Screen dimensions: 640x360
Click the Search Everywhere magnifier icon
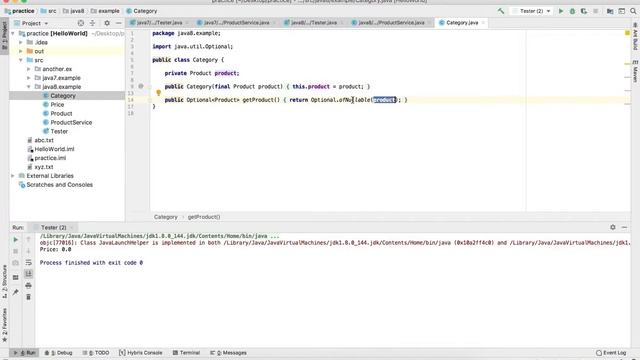click(x=633, y=11)
